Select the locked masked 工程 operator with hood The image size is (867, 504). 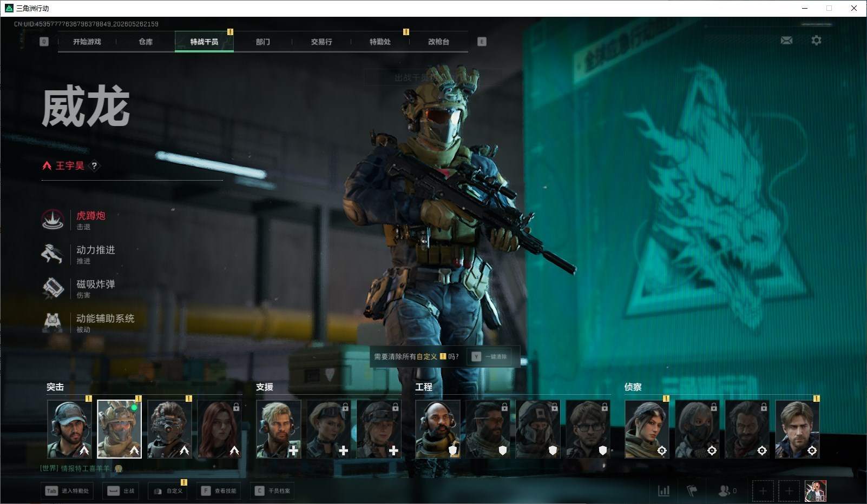tap(538, 429)
